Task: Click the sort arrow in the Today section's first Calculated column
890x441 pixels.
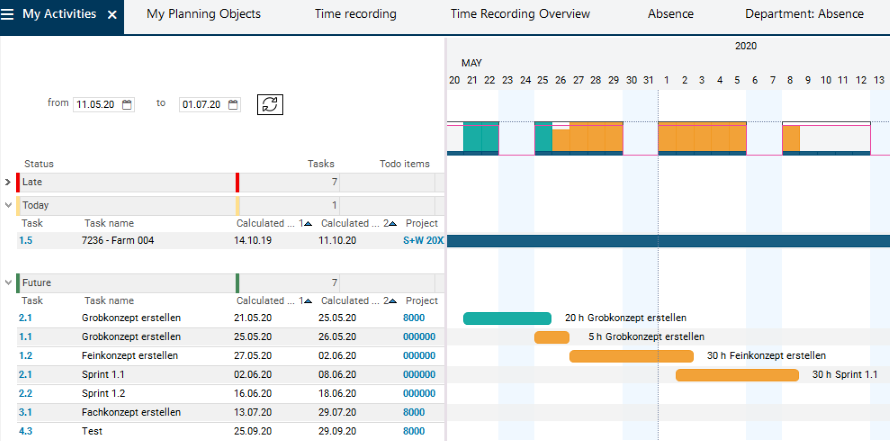Action: coord(307,223)
